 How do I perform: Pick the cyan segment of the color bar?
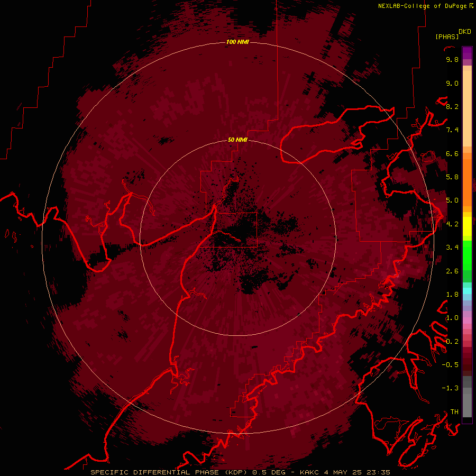[467, 291]
